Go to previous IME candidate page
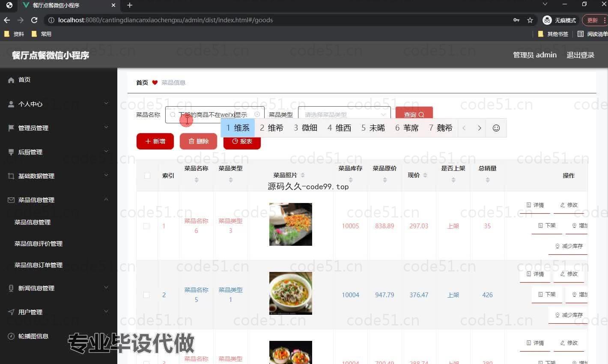The image size is (608, 364). pos(464,128)
